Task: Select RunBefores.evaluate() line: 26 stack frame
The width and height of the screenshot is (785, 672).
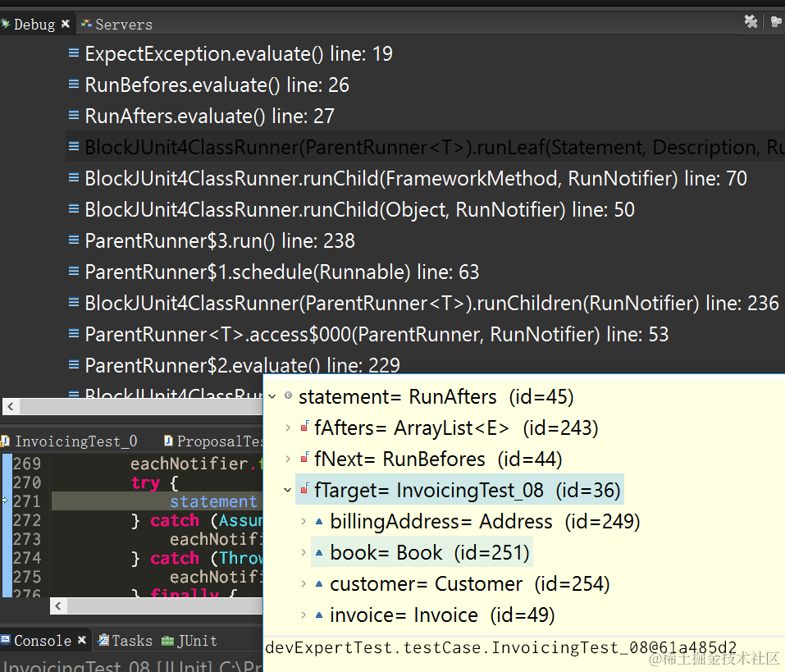Action: [x=217, y=85]
